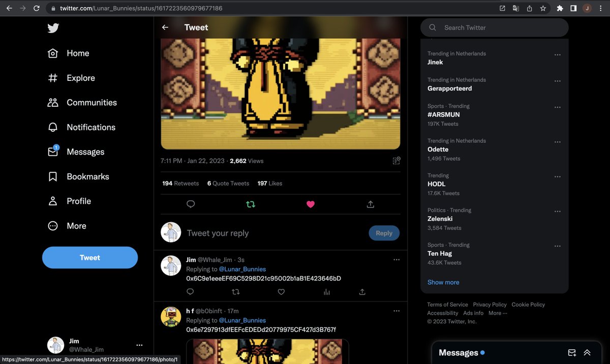Open @Lunar_Bunnies mention in Jim's reply
Image resolution: width=610 pixels, height=364 pixels.
pos(242,269)
